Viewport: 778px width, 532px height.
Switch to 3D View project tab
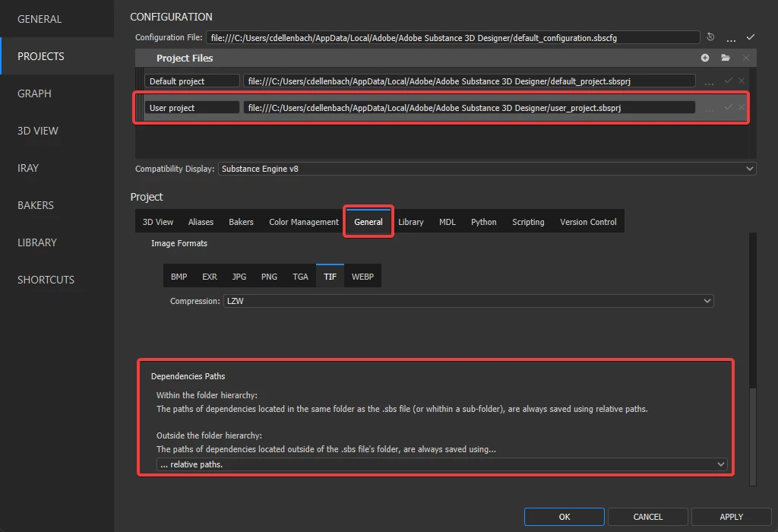158,222
